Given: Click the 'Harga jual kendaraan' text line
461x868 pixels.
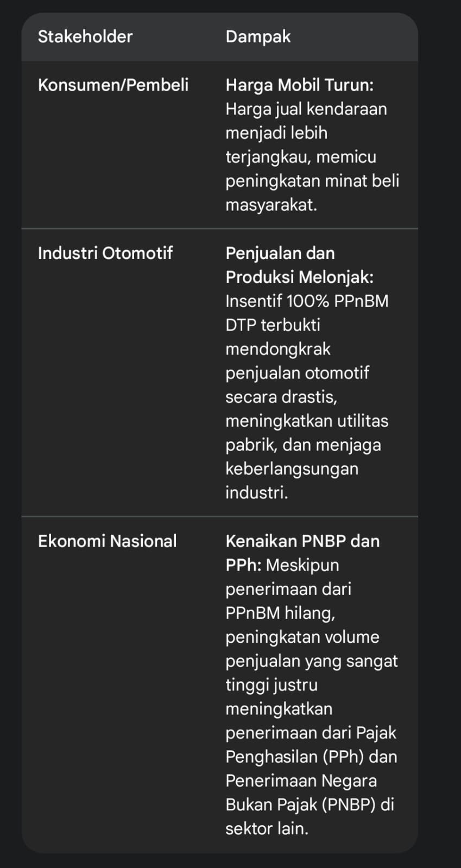Looking at the screenshot, I should click(x=306, y=109).
